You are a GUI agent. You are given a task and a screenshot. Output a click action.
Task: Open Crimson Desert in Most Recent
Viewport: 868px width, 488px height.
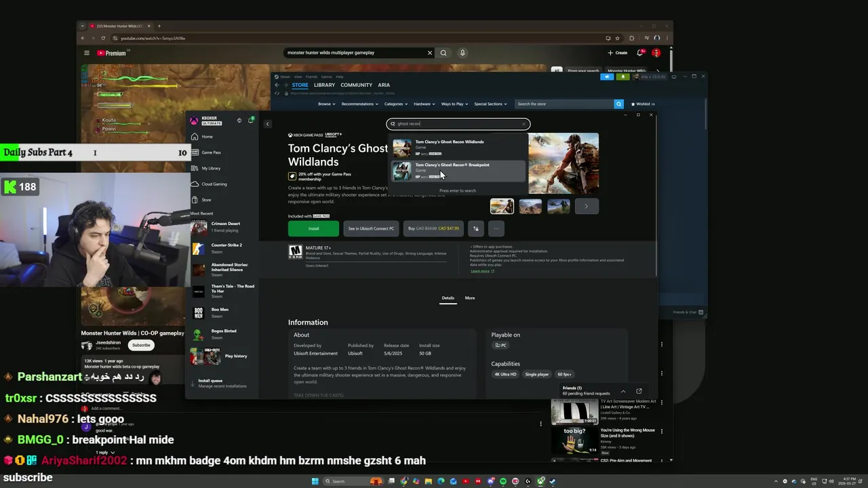tap(223, 226)
